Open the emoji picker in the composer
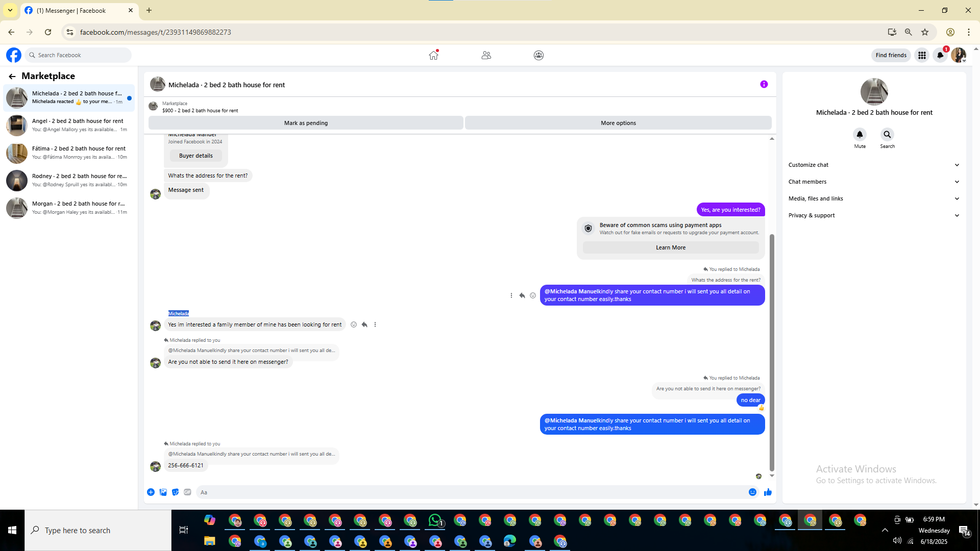 click(x=752, y=492)
